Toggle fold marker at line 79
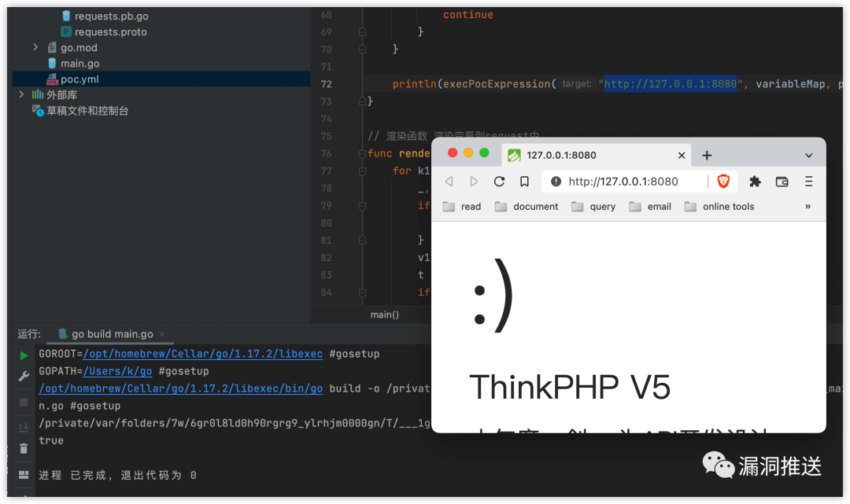The image size is (850, 504). click(362, 206)
